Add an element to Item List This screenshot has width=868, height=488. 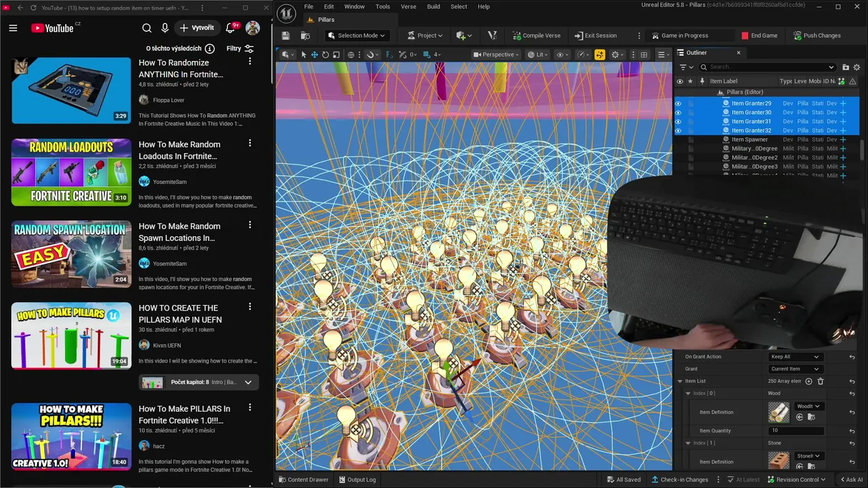coord(808,381)
